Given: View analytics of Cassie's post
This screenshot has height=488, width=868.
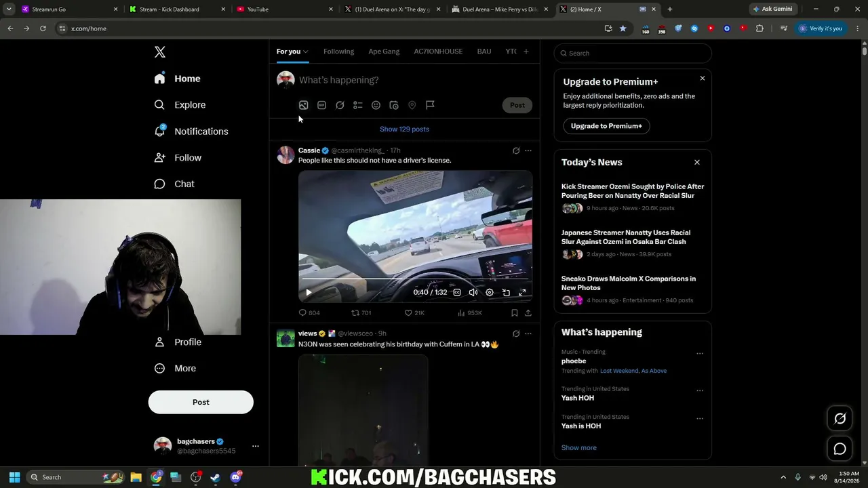Looking at the screenshot, I should [470, 313].
